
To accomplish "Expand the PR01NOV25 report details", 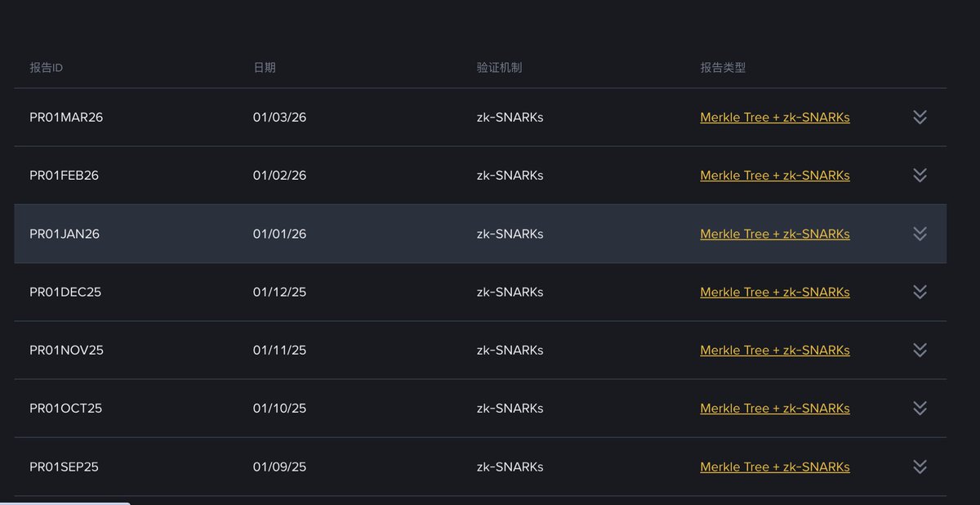I will pyautogui.click(x=920, y=350).
